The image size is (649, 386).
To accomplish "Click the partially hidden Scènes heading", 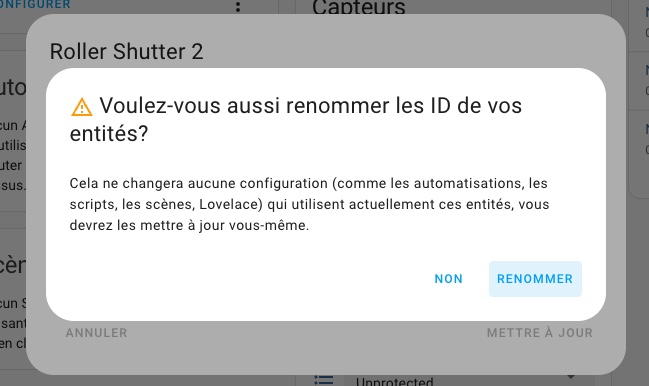I will (x=13, y=265).
